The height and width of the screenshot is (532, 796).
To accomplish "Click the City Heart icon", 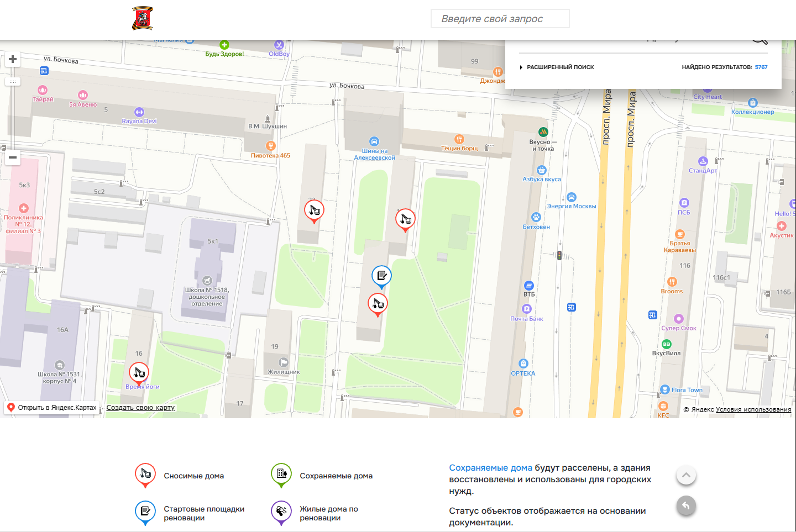I will (708, 90).
